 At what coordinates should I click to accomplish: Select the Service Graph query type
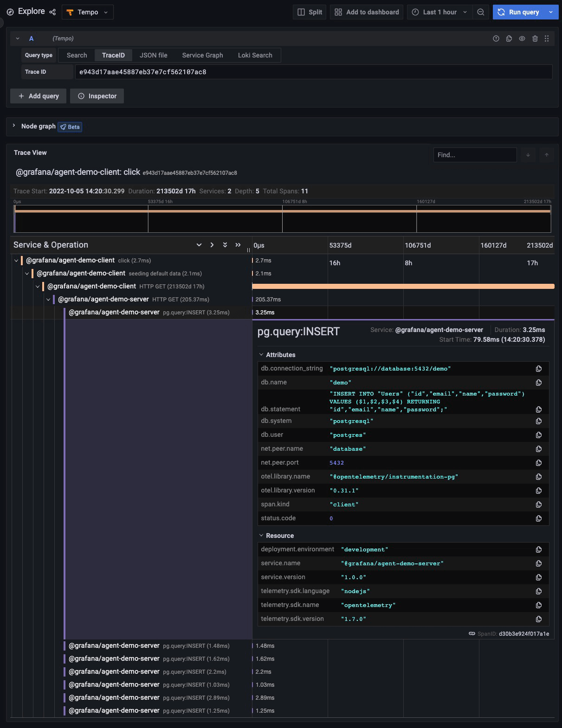click(x=202, y=55)
